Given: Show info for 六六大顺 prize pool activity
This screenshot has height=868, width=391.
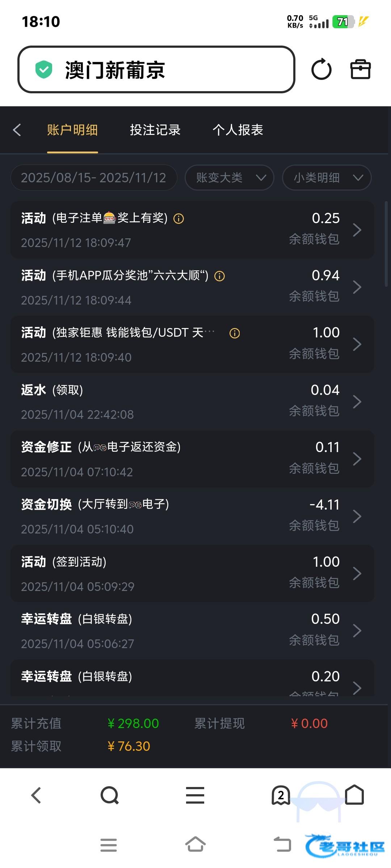Looking at the screenshot, I should click(220, 276).
